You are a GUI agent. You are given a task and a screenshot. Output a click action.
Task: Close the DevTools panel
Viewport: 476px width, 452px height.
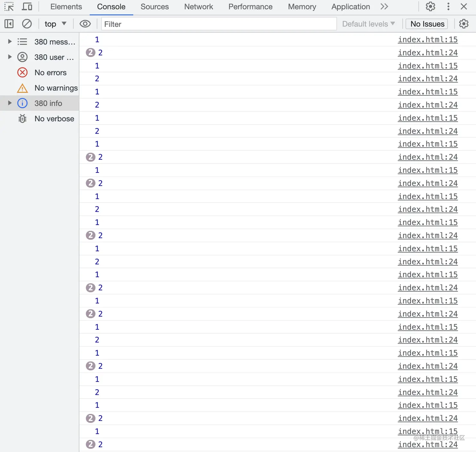pyautogui.click(x=464, y=6)
